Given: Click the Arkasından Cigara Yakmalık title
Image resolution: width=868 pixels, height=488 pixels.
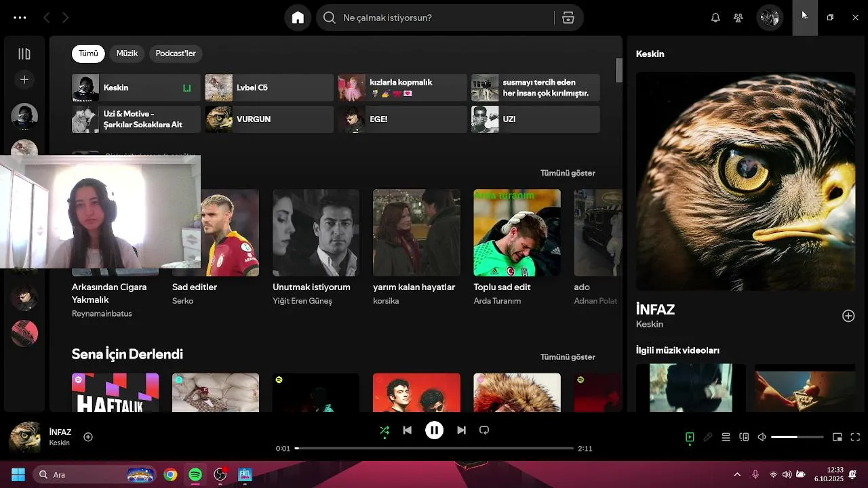Looking at the screenshot, I should pos(109,293).
